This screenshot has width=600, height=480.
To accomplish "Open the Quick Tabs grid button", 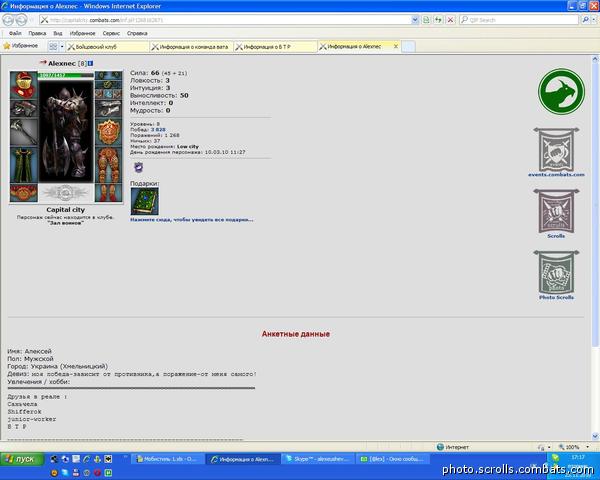I will point(53,47).
